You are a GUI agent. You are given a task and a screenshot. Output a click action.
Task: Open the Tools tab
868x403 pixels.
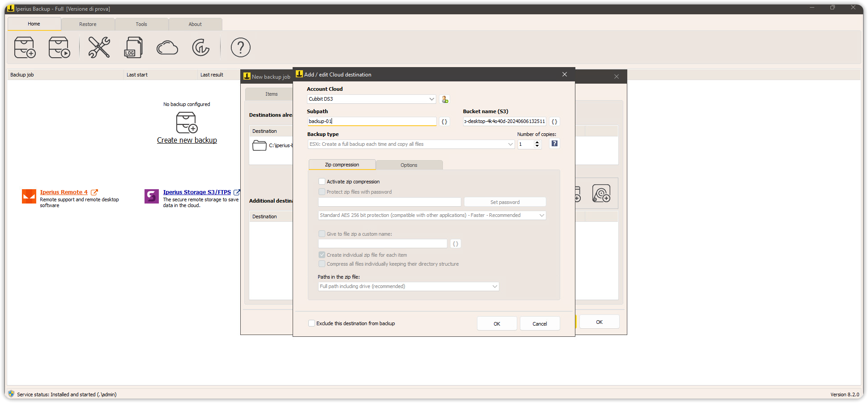click(141, 24)
